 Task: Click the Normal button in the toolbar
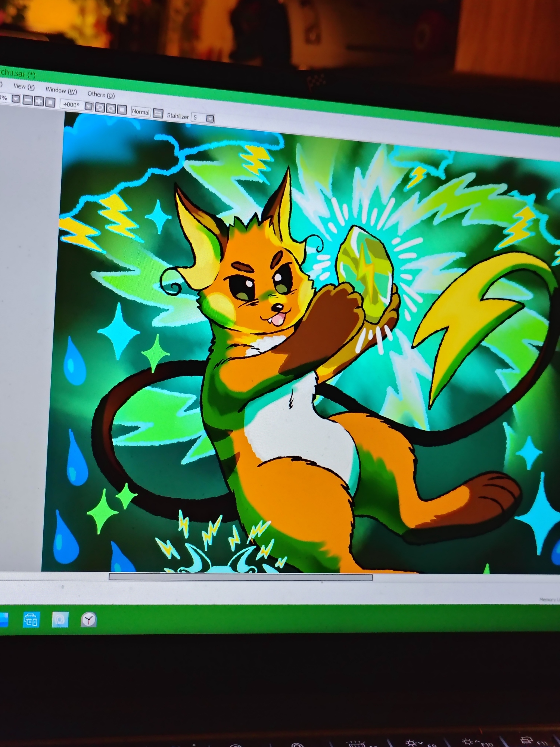(141, 112)
